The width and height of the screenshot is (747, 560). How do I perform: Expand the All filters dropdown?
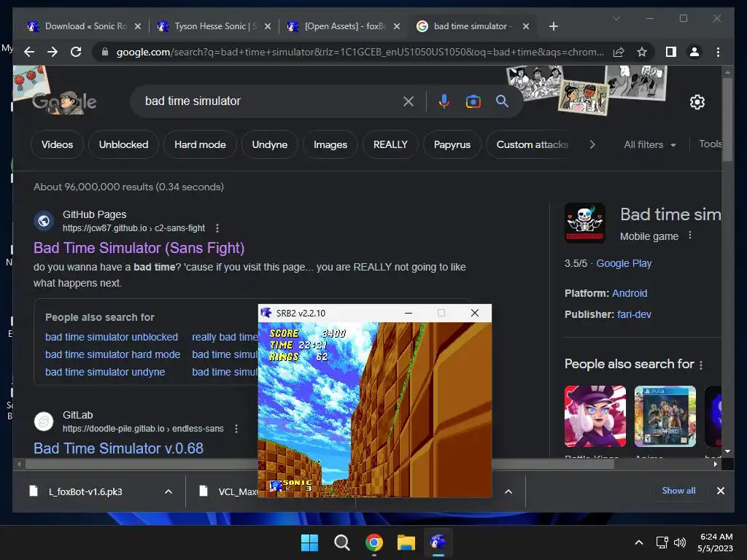coord(650,145)
